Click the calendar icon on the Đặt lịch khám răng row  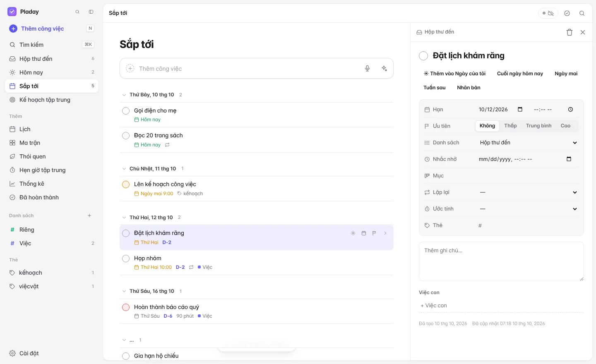[364, 233]
